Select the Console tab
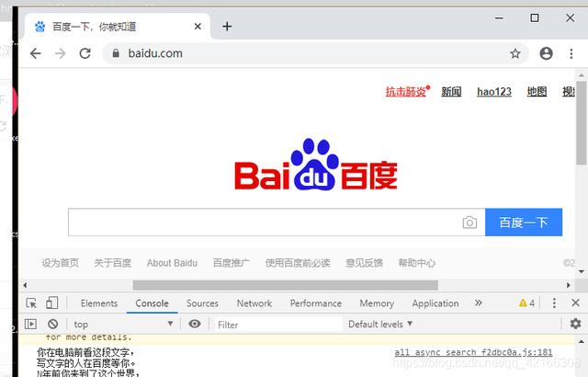Screen dimensions: 588x377 (x=152, y=303)
